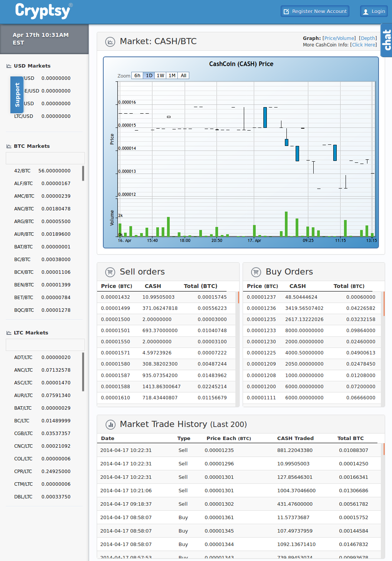The image size is (392, 561).
Task: Set chart zoom to All
Action: click(x=184, y=76)
